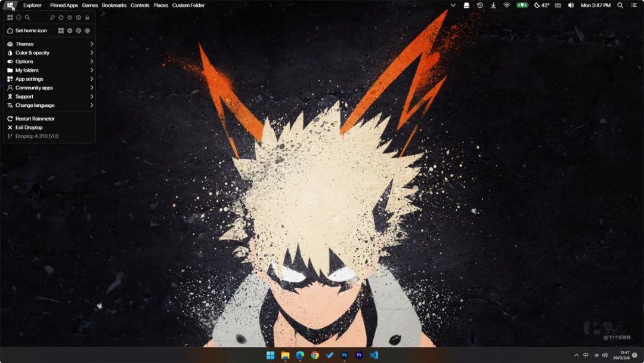
Task: Expand the App settings submenu chevron
Action: click(92, 79)
